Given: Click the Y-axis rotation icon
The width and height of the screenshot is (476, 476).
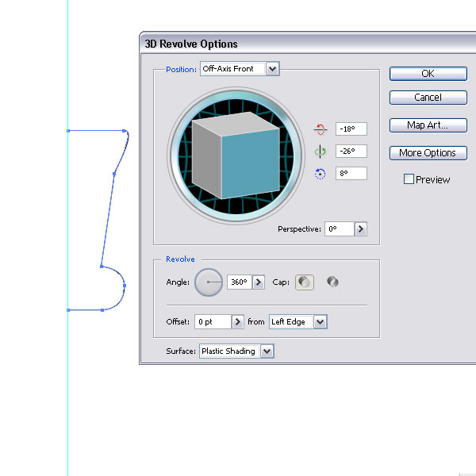Looking at the screenshot, I should [320, 152].
